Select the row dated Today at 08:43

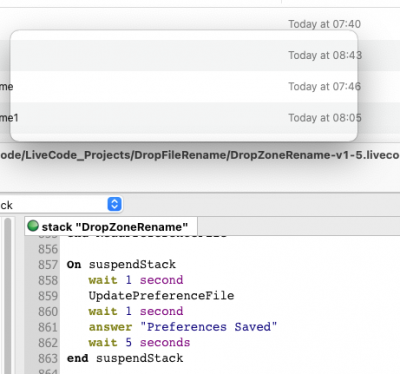[200, 55]
